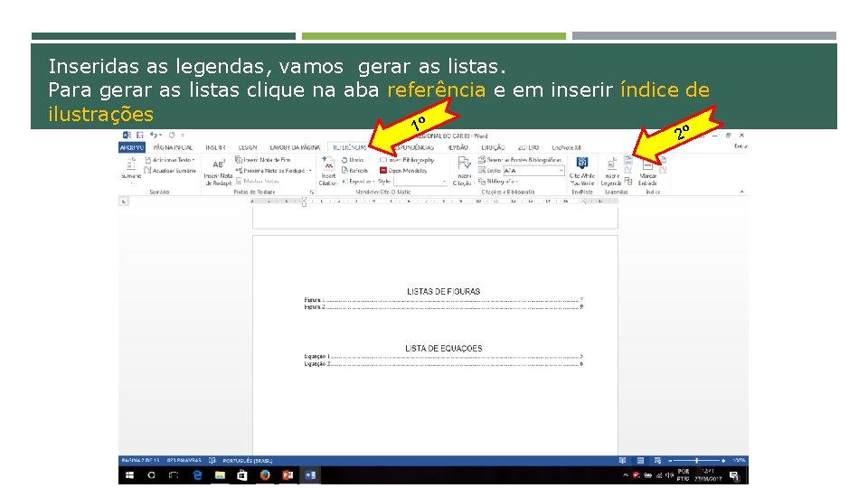
Task: Click Read Mode view icon in status bar
Action: pos(623,460)
